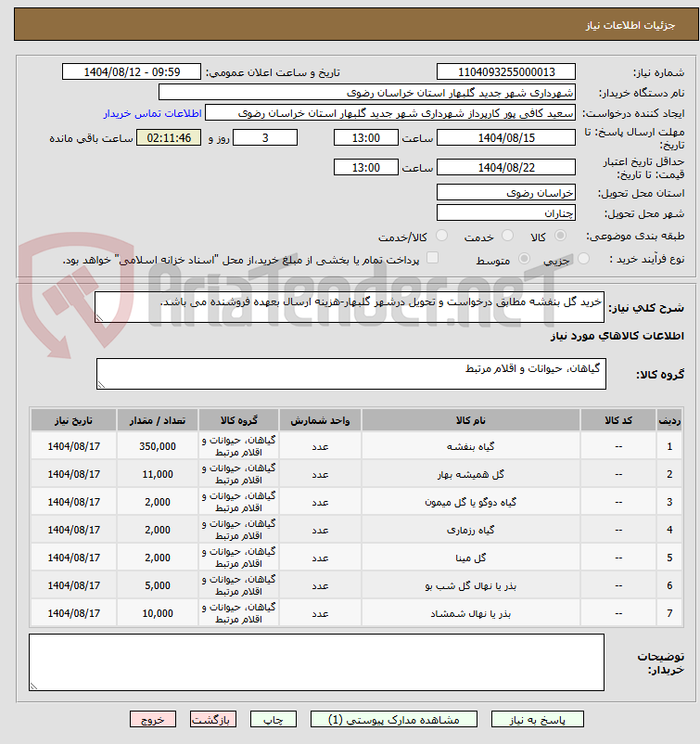Click the ایجاد کننده درخواست field
700x744 pixels.
click(x=390, y=113)
